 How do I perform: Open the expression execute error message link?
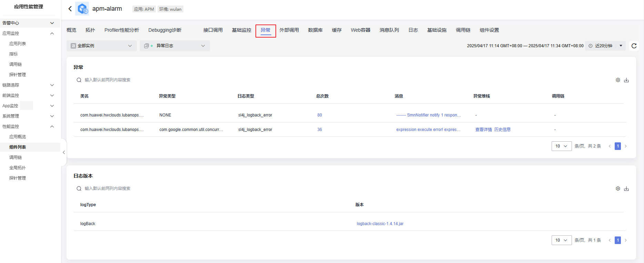click(x=428, y=130)
